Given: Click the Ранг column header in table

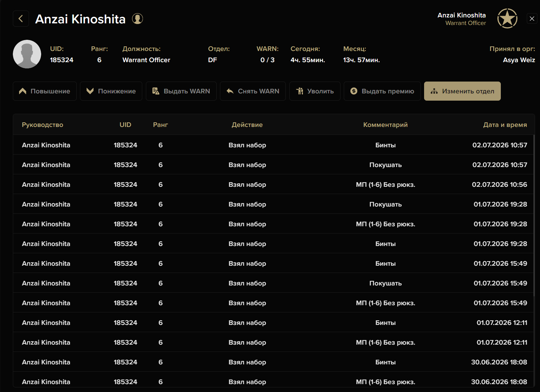Looking at the screenshot, I should tap(161, 125).
